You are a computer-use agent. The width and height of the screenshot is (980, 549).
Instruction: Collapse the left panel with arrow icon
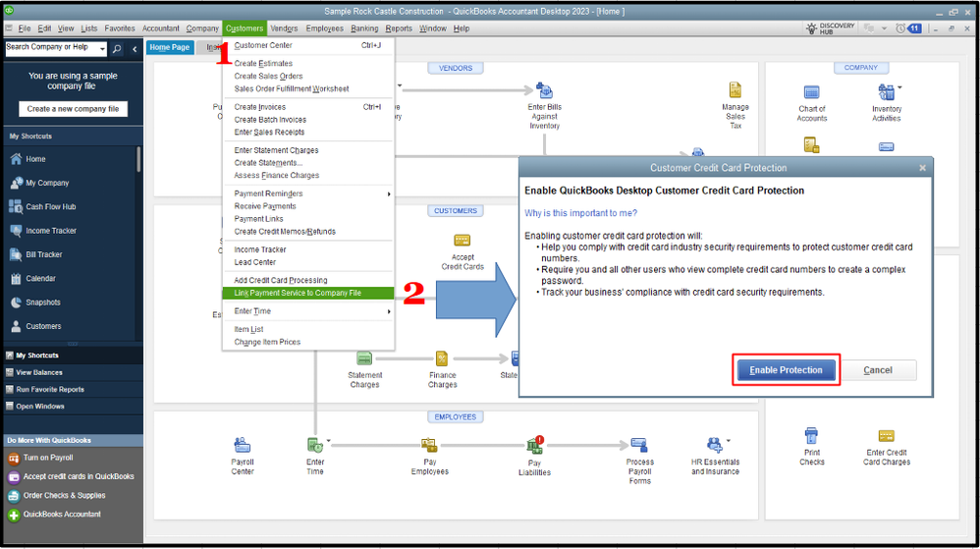pyautogui.click(x=135, y=49)
